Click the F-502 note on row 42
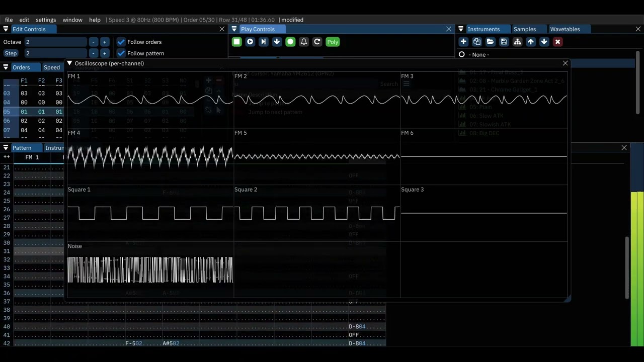The height and width of the screenshot is (362, 644). coord(134,343)
